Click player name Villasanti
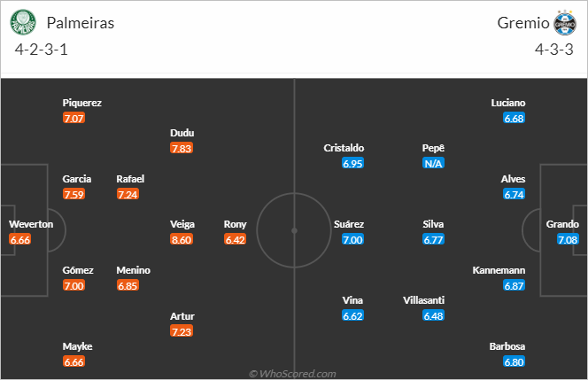Screen dimensions: 588x380 coord(424,300)
